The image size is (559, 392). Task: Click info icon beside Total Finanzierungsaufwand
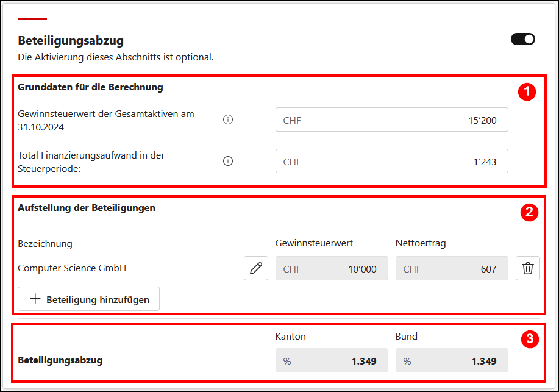tap(228, 161)
